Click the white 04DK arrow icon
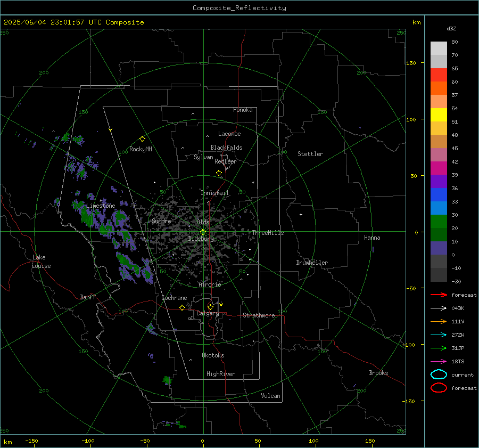 pyautogui.click(x=439, y=308)
